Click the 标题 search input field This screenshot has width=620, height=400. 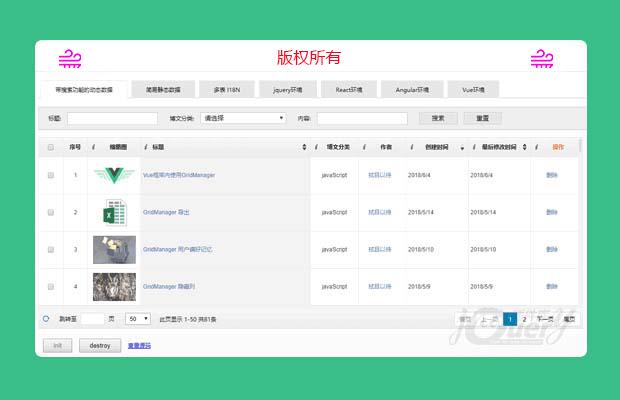pyautogui.click(x=111, y=118)
